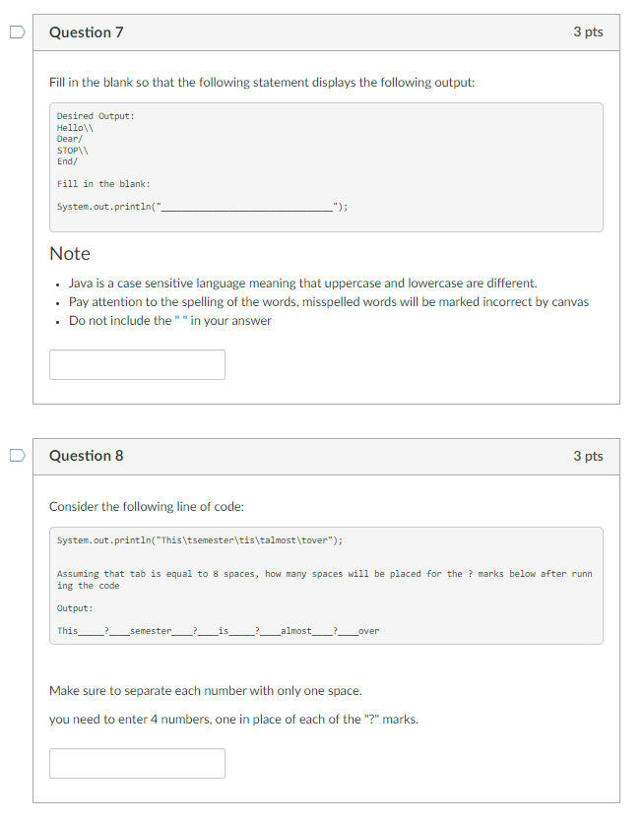
Task: Click the Question 8 answer text box
Action: (137, 763)
